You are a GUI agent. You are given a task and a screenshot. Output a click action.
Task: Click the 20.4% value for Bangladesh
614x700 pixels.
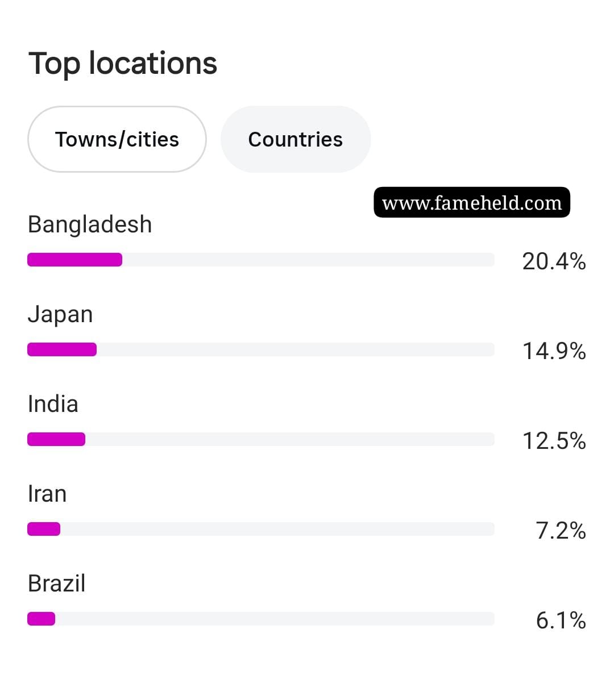[x=554, y=261]
